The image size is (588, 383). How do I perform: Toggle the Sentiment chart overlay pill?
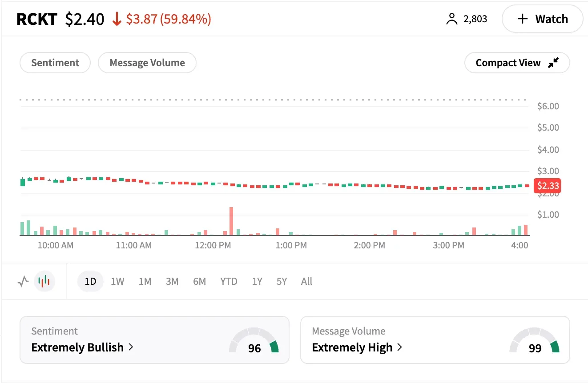click(55, 63)
